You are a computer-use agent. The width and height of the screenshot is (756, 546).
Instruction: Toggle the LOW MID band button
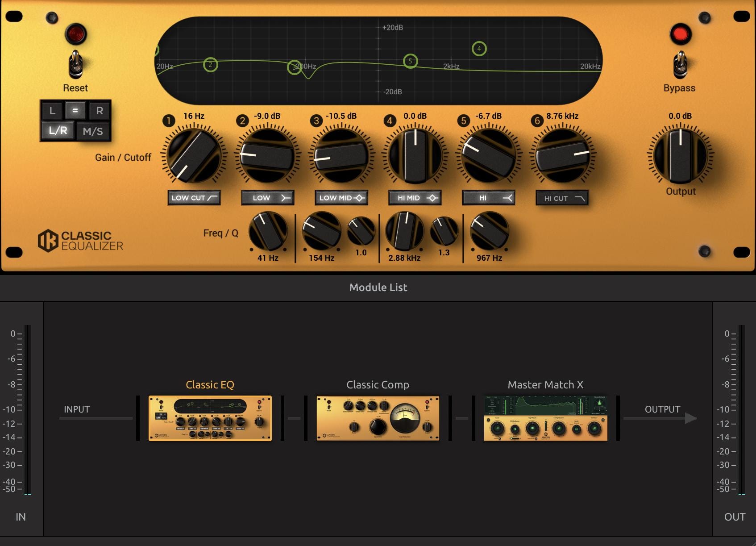(x=341, y=198)
